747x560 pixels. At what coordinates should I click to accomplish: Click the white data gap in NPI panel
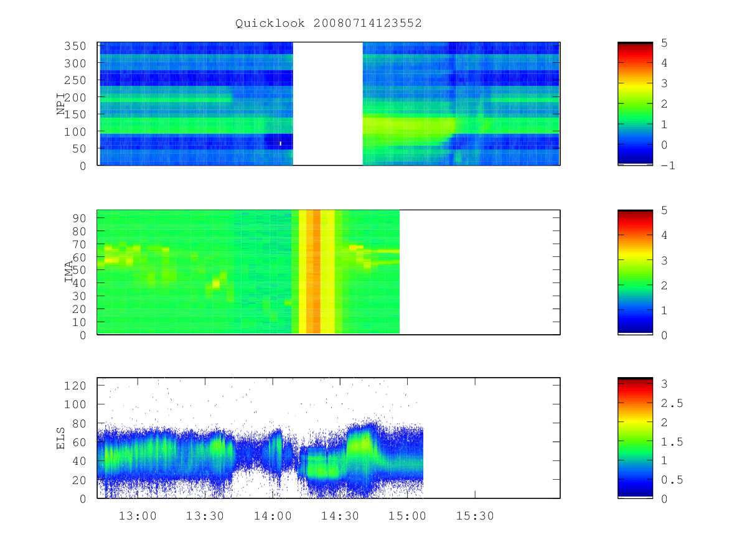pyautogui.click(x=328, y=104)
